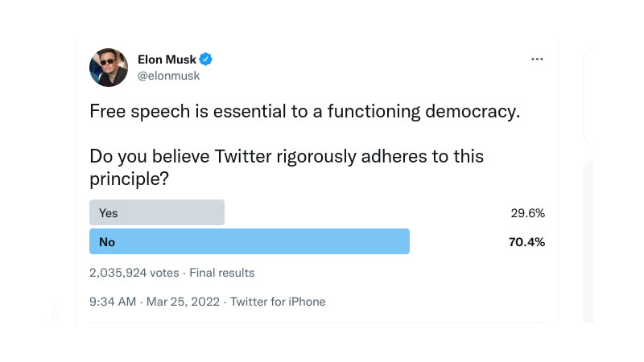Click the Final results label
Screen dimensions: 644x362
pos(222,273)
